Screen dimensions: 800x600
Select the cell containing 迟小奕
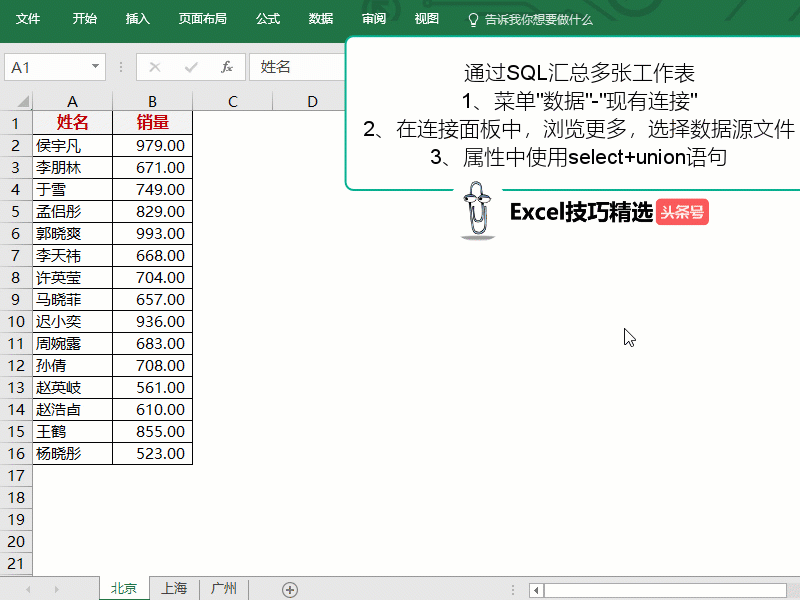[72, 321]
